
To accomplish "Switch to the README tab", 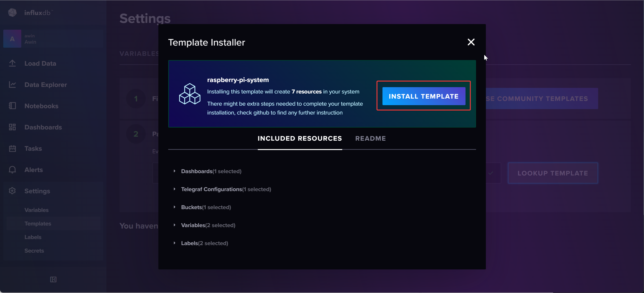I will 370,139.
